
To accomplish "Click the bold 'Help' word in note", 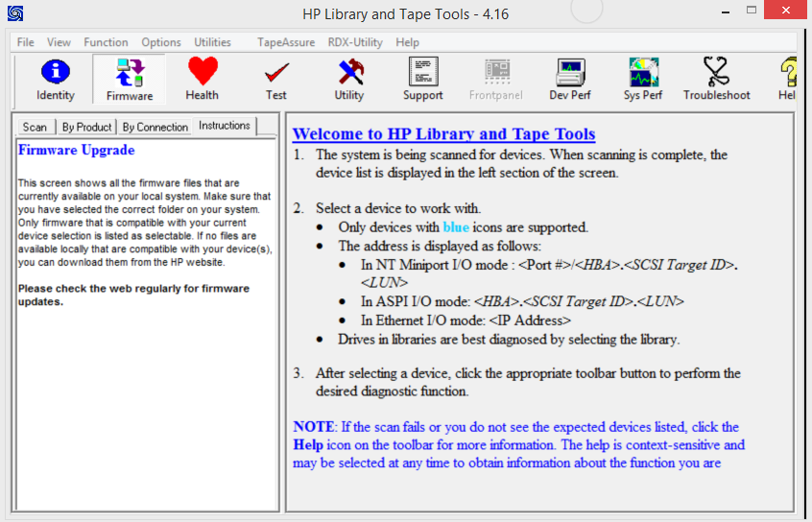I will tap(308, 445).
